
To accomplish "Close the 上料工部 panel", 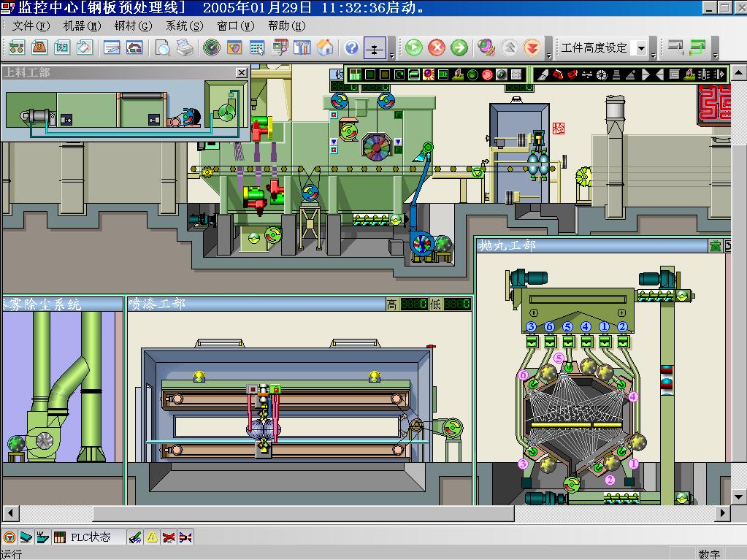I will point(241,73).
